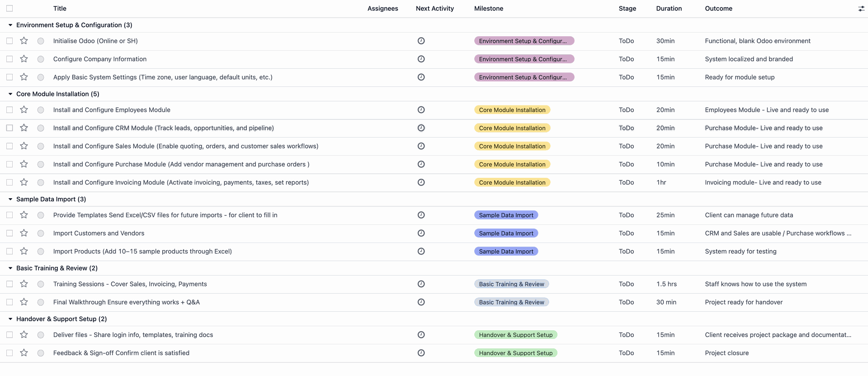The image size is (868, 376).
Task: Click the green Handover & Support Setup tag on Deliver files
Action: (515, 335)
